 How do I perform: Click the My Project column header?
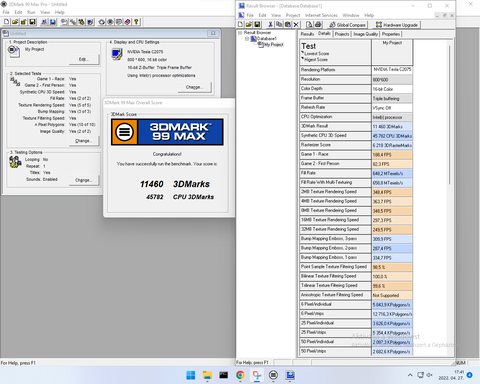(392, 52)
